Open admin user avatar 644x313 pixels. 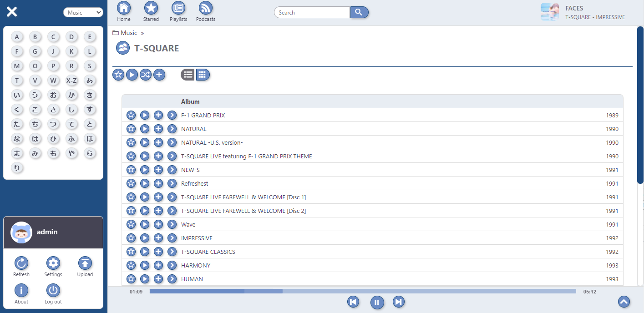pyautogui.click(x=21, y=232)
